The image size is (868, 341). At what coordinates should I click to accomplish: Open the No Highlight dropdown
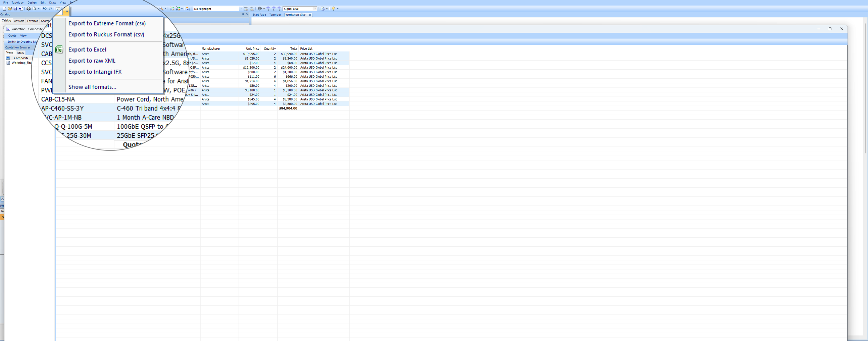[241, 9]
